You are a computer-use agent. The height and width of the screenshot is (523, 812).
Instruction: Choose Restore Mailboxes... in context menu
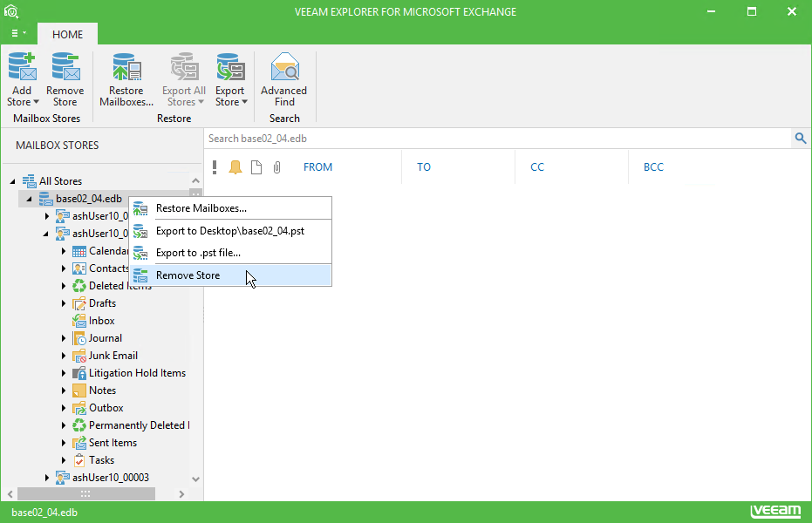pos(230,208)
